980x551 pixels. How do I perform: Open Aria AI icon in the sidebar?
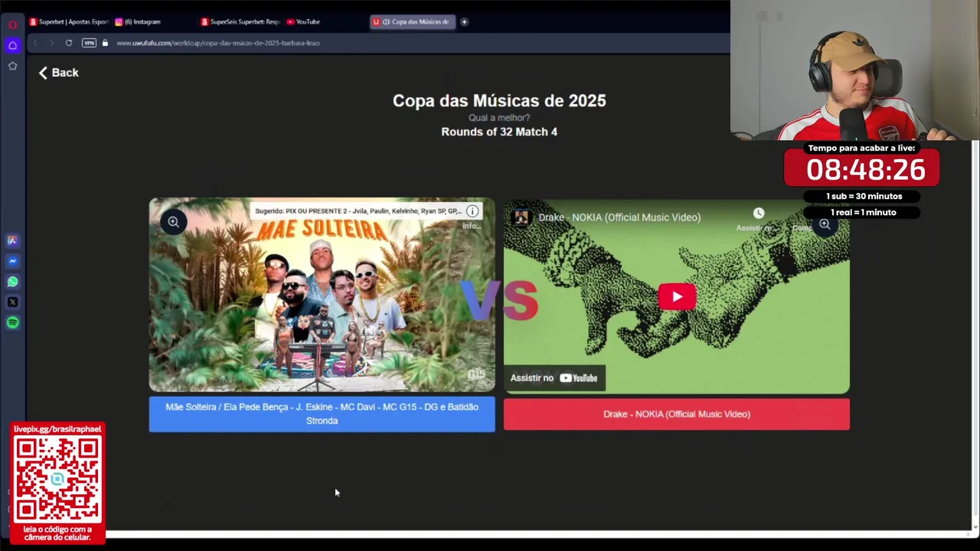point(12,240)
